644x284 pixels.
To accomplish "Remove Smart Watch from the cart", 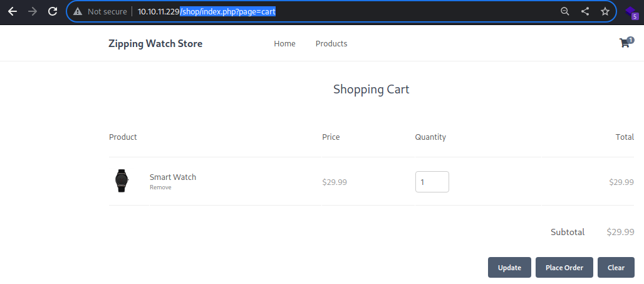I will coord(160,187).
